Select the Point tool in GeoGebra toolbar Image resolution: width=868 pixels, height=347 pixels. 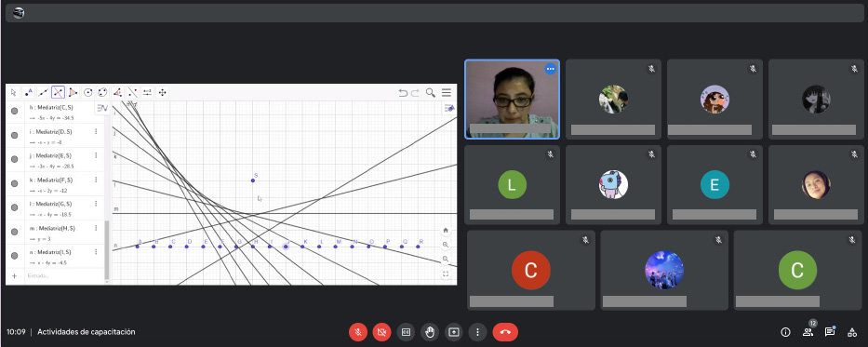[x=28, y=92]
